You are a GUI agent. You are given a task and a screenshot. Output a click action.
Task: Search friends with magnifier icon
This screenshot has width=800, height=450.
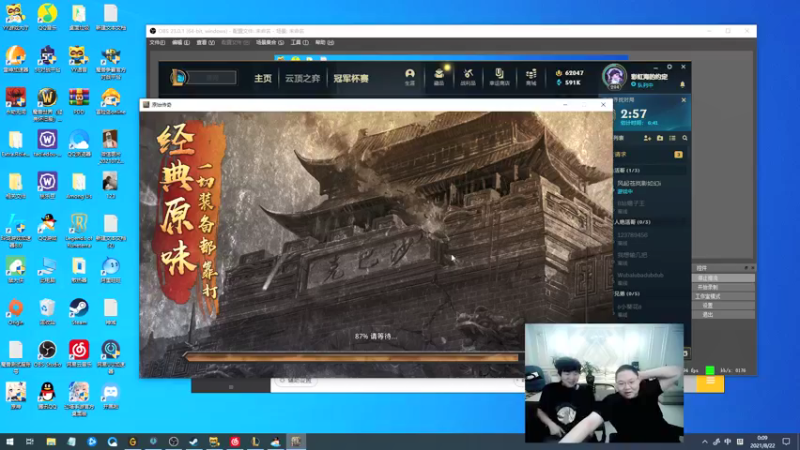tap(685, 138)
